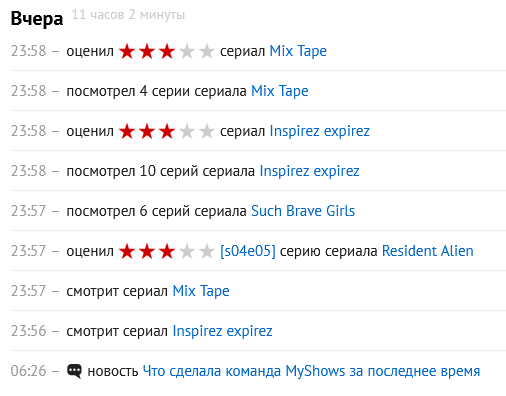Click fifth gray star in Resident Alien rating
Image resolution: width=506 pixels, height=396 pixels.
pos(207,251)
